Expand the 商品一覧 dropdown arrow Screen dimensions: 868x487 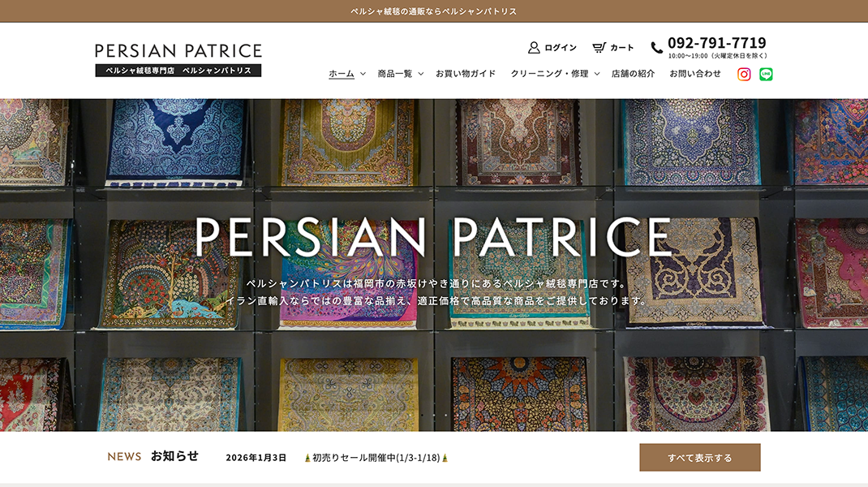click(x=421, y=74)
